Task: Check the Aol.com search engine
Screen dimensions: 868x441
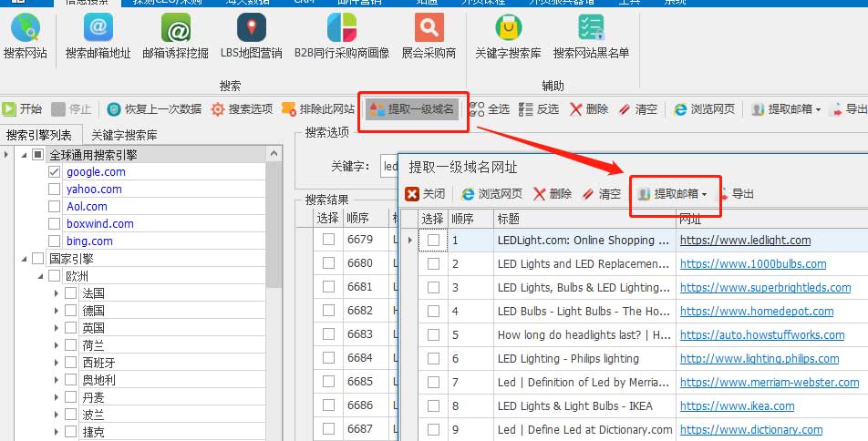Action: click(x=55, y=207)
